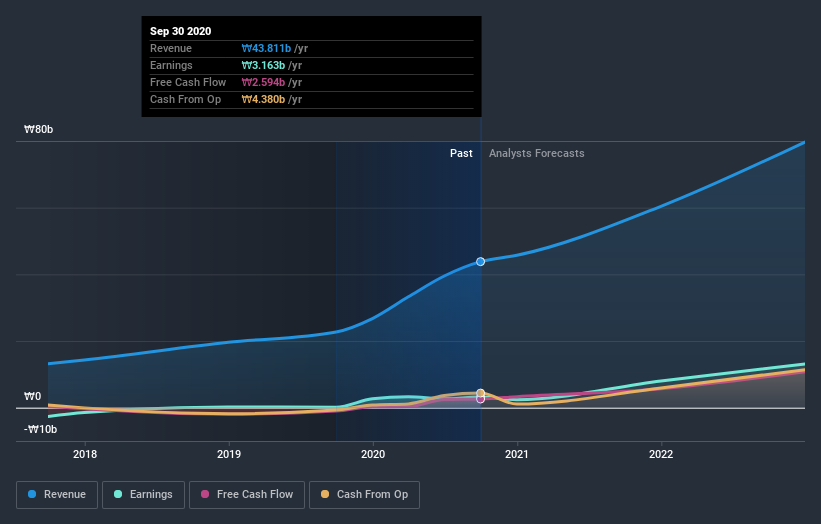Click the ₩0 y-axis label
The height and width of the screenshot is (524, 821).
[32, 396]
